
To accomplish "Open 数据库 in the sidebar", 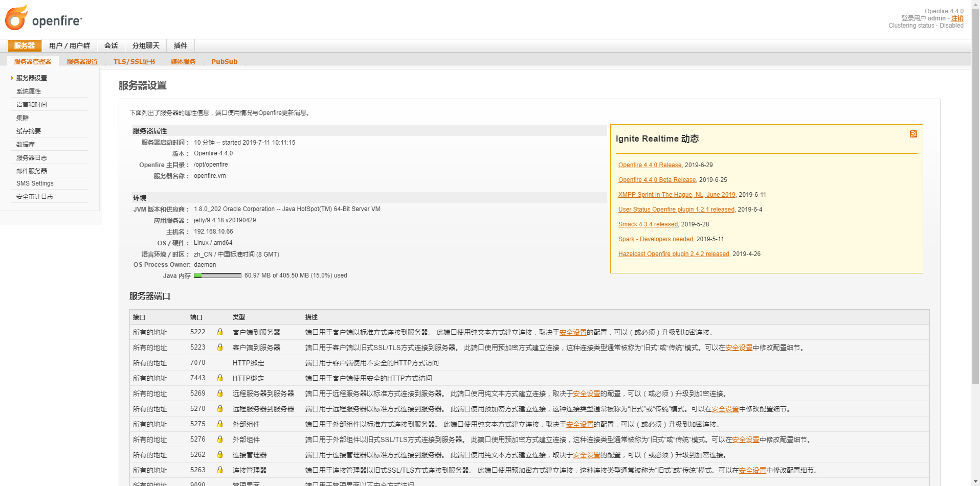I will tap(26, 145).
